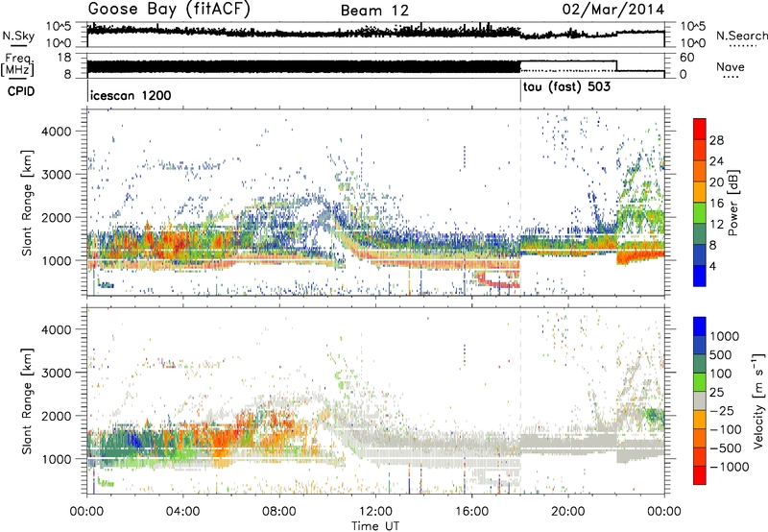
Task: Click the blue velocity patch near 02:00
Action: [132, 439]
